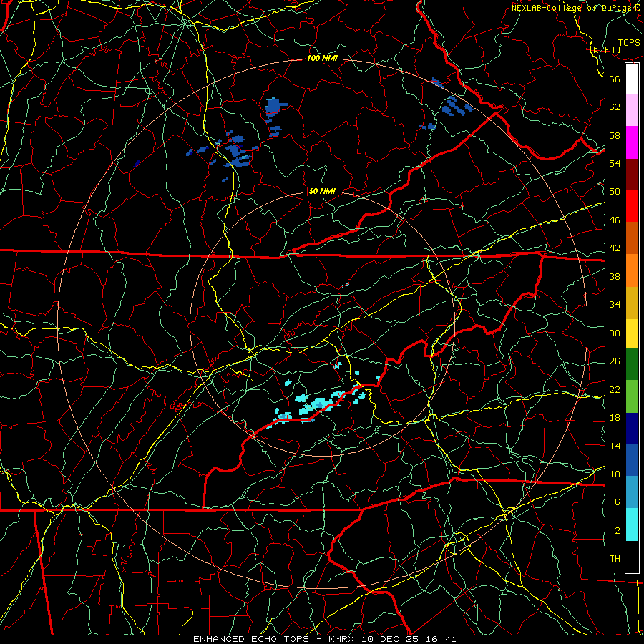Click the 22 legend value
The image size is (644, 644).
pyautogui.click(x=615, y=389)
